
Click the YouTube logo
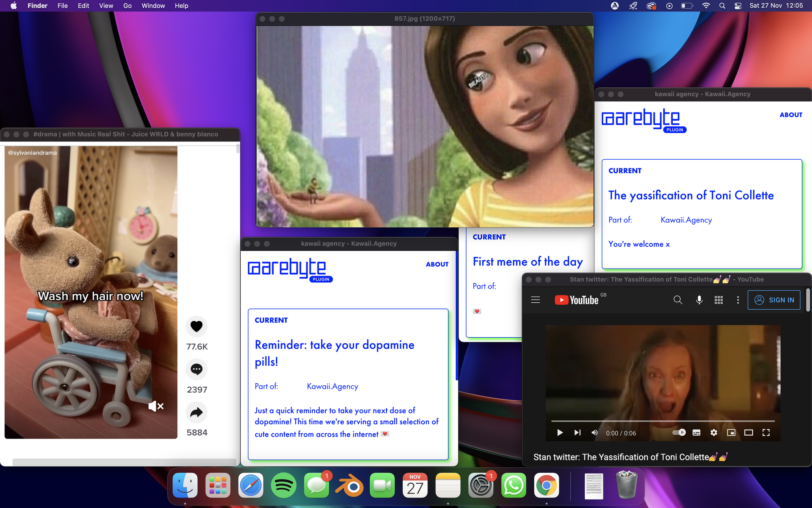click(577, 300)
